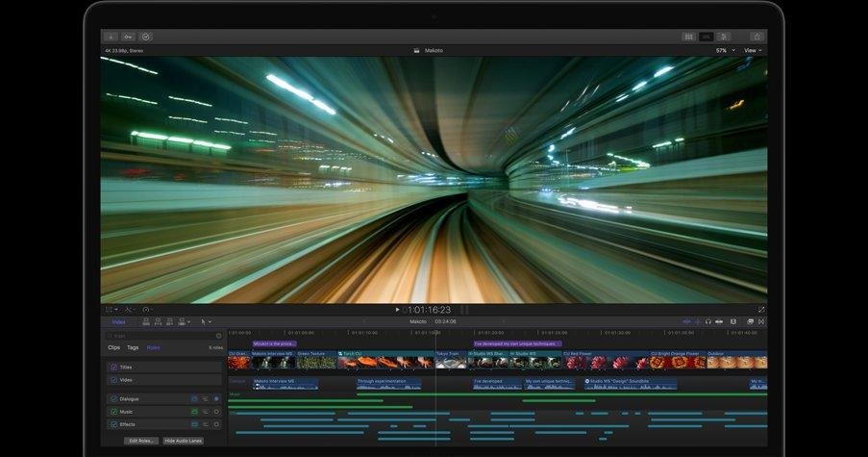The height and width of the screenshot is (457, 868).
Task: Open clip appearance filmstrip icon
Action: [733, 321]
